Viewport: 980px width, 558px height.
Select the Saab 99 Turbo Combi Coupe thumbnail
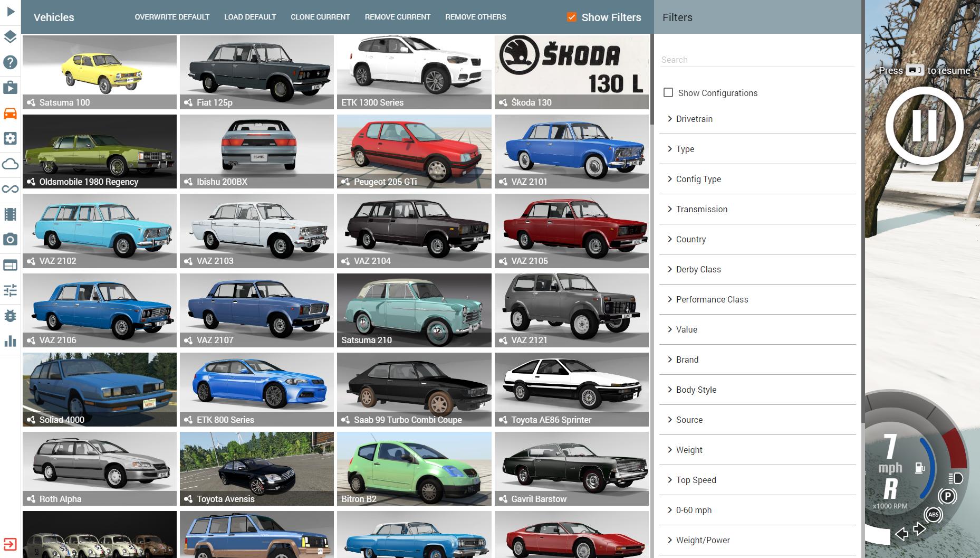[x=414, y=390]
